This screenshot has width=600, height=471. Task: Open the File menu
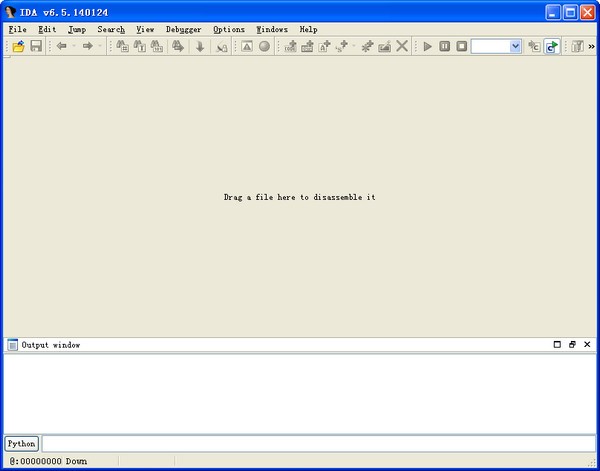18,29
